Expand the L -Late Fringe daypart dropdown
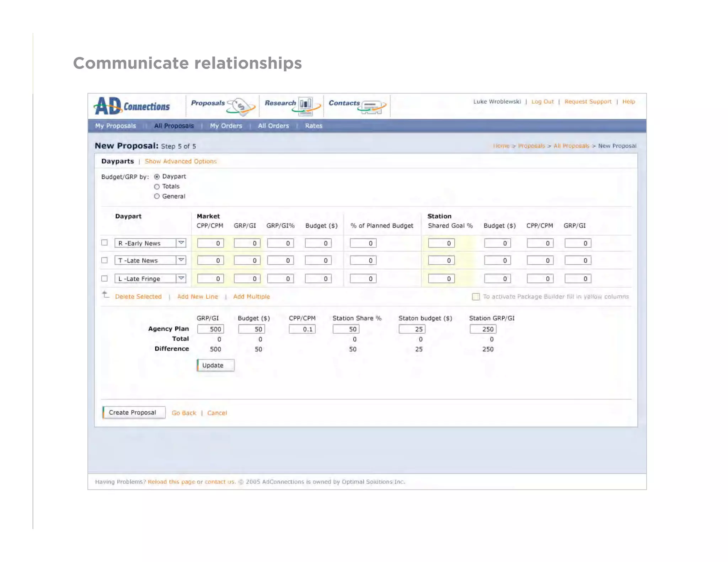The image size is (728, 562). click(x=181, y=279)
